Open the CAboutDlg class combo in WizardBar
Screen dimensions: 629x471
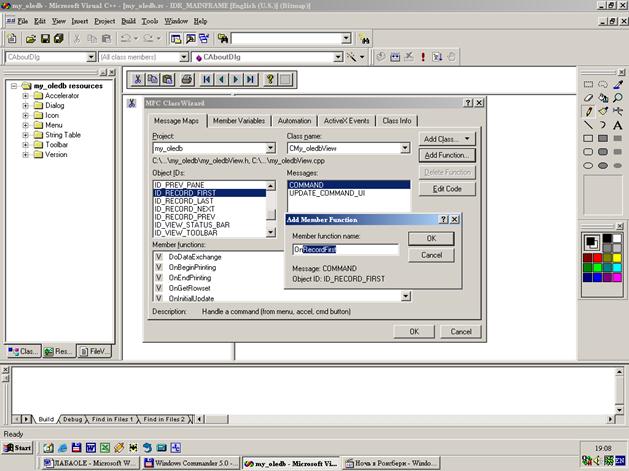338,57
